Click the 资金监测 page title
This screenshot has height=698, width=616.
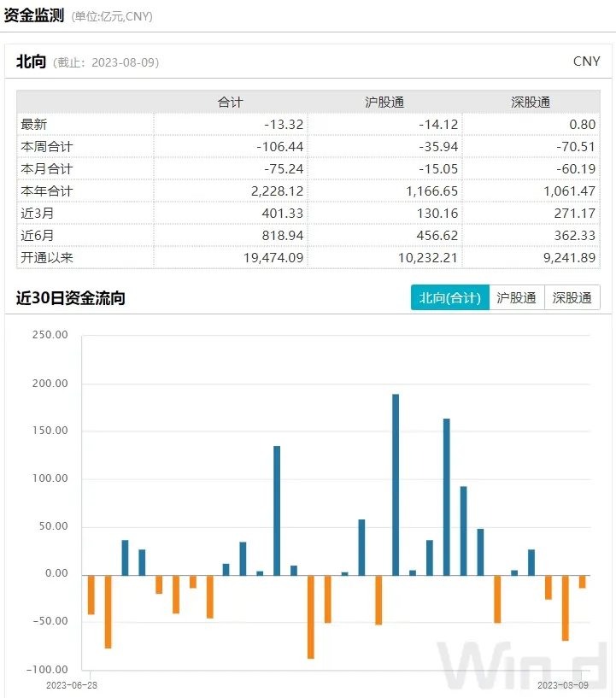click(x=34, y=16)
